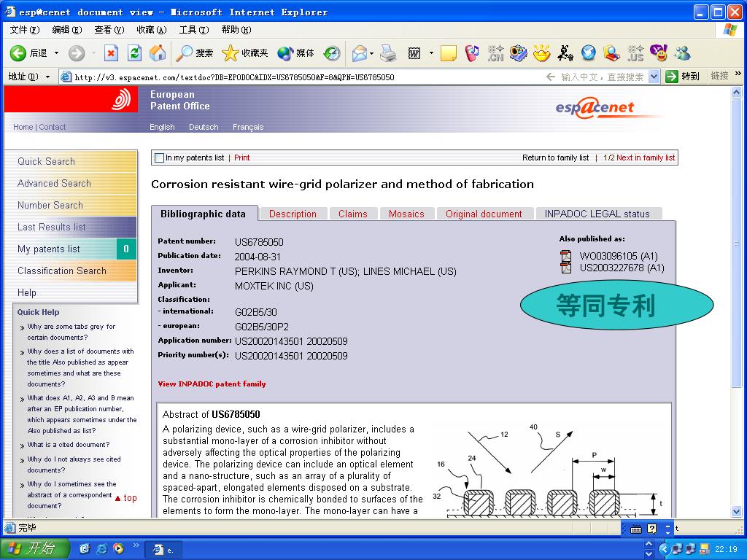Click the Print printer icon in toolbar

tap(388, 53)
